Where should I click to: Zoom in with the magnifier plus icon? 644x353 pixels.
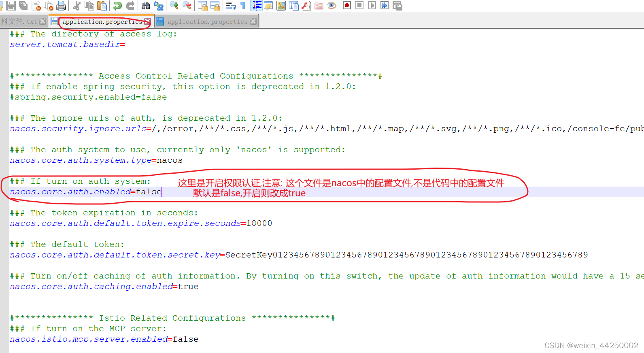(x=174, y=6)
